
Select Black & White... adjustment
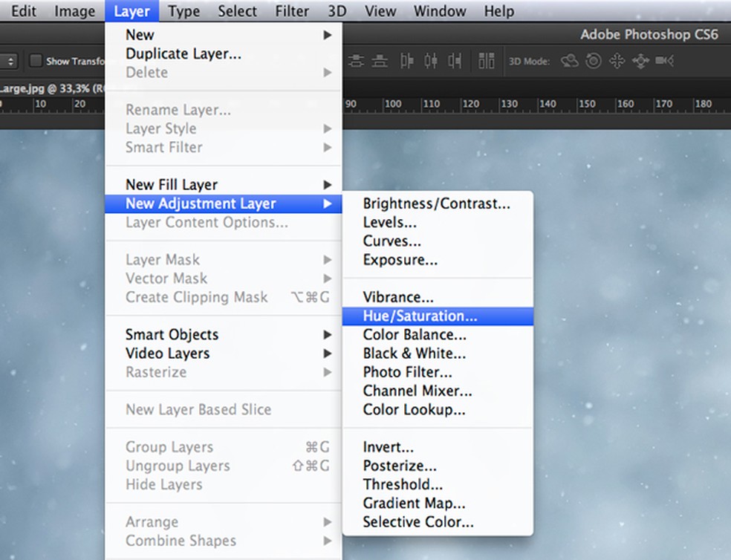pos(438,354)
